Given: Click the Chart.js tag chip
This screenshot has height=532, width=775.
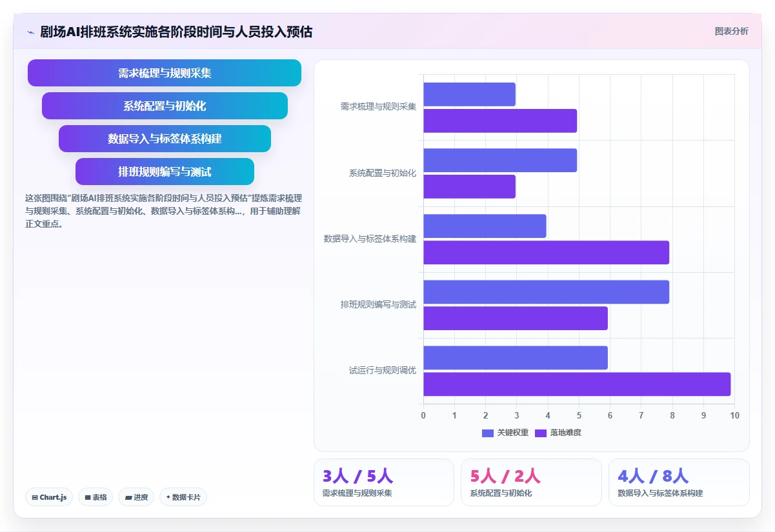Looking at the screenshot, I should (50, 497).
